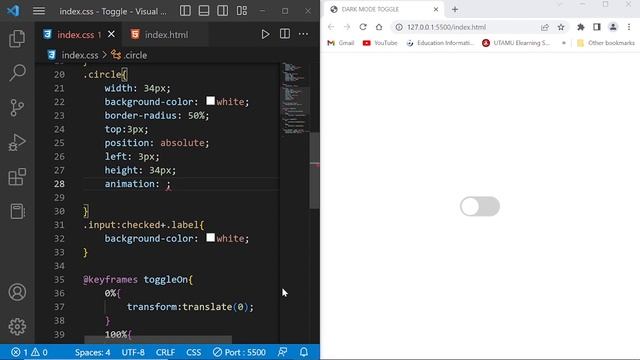The image size is (640, 360).
Task: Open the white color swatch on line 32
Action: point(211,238)
